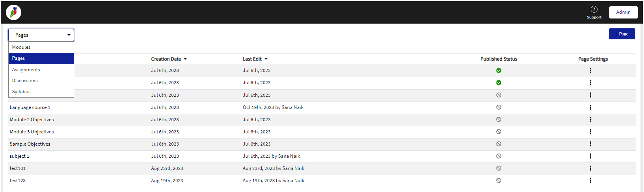Screen dimensions: 644x192
Task: Collapse the Pages dropdown selector
Action: coord(41,35)
